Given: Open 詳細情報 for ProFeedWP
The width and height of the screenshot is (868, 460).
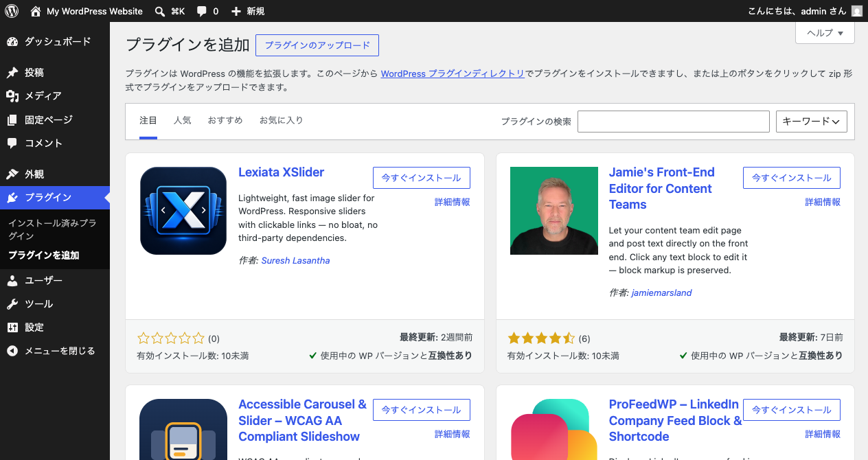Looking at the screenshot, I should (x=823, y=435).
